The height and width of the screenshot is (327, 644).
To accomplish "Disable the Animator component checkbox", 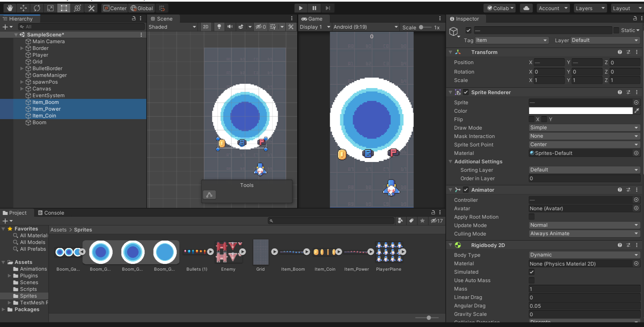I will [x=466, y=190].
